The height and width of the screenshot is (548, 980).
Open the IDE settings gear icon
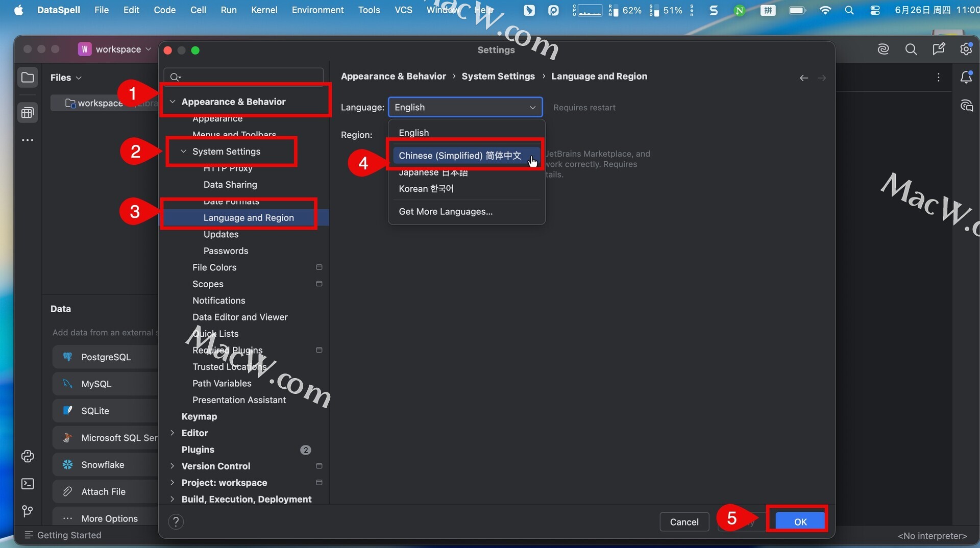[x=966, y=49]
